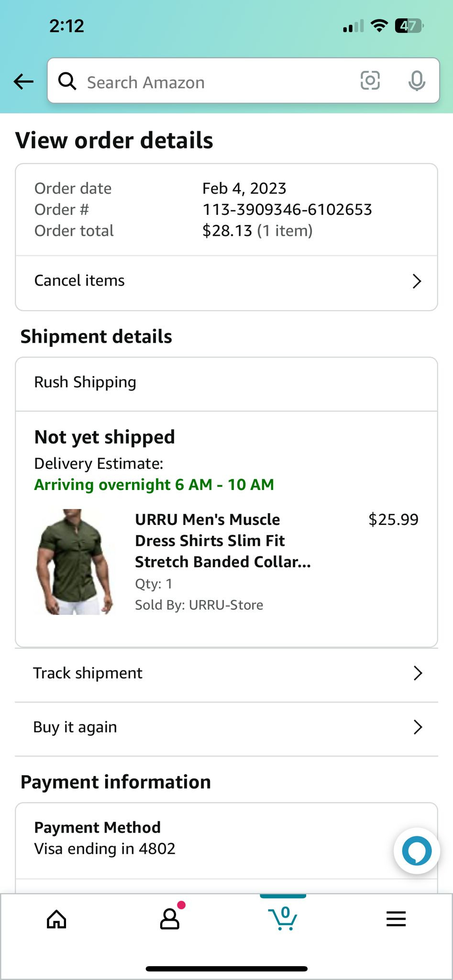453x980 pixels.
Task: Expand the Track shipment chevron
Action: click(x=418, y=673)
